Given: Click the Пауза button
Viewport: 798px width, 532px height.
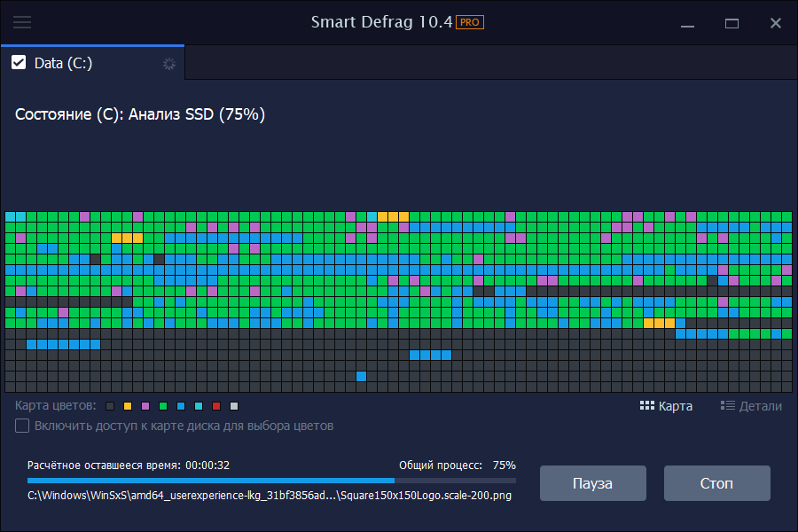Looking at the screenshot, I should [x=593, y=483].
